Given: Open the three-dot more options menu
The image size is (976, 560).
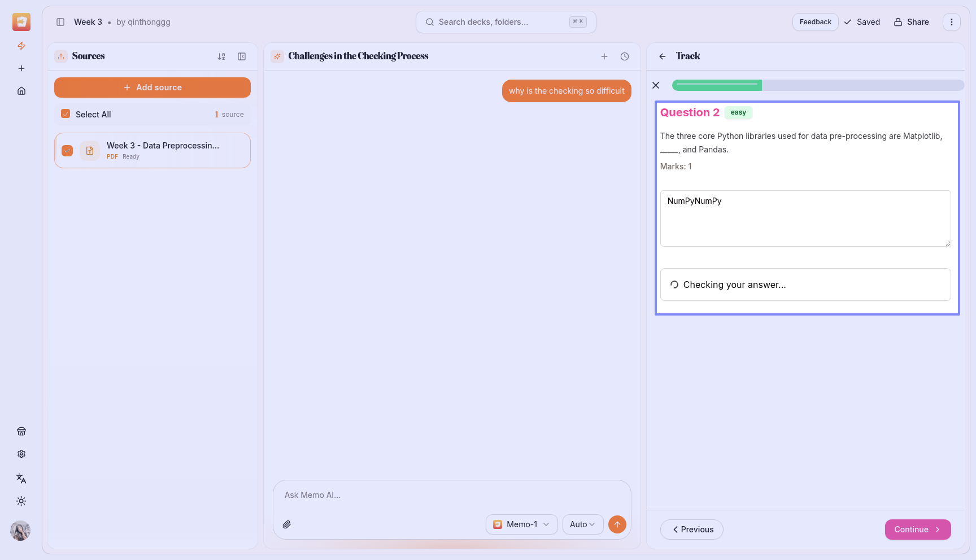Looking at the screenshot, I should coord(952,22).
